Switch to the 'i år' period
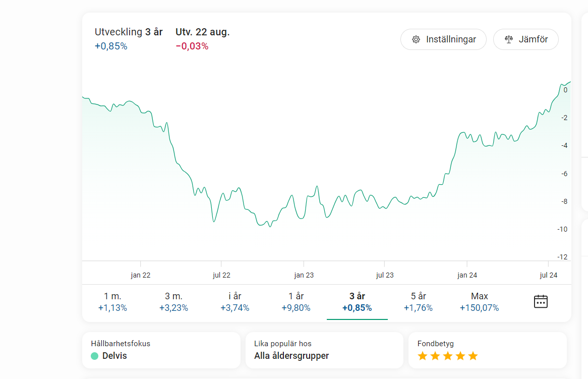Viewport: 588px width, 379px height. click(234, 302)
